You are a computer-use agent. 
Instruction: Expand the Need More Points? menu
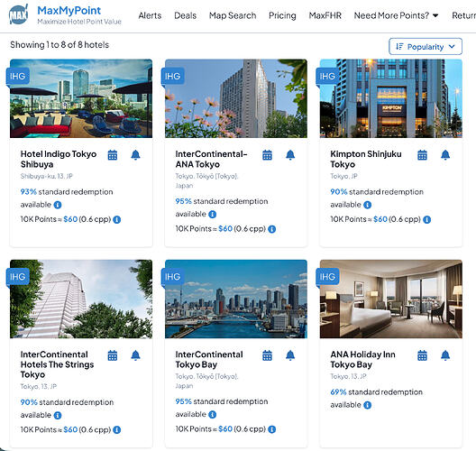(x=396, y=15)
